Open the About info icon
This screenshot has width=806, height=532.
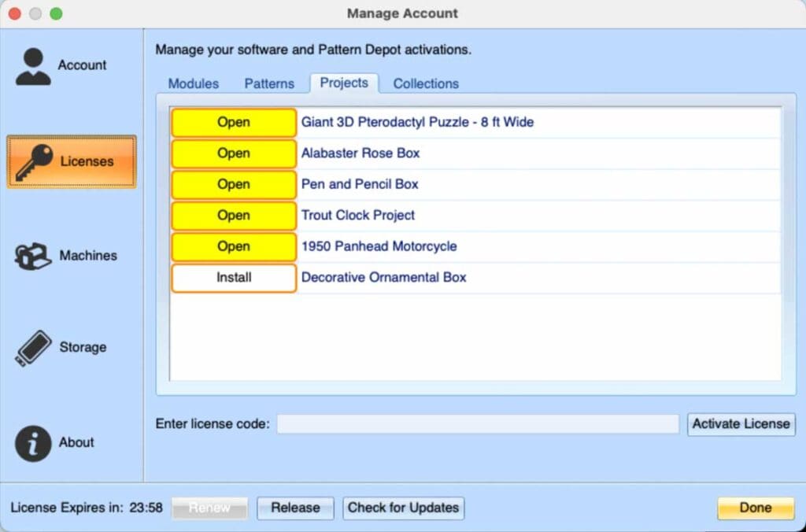coord(33,443)
